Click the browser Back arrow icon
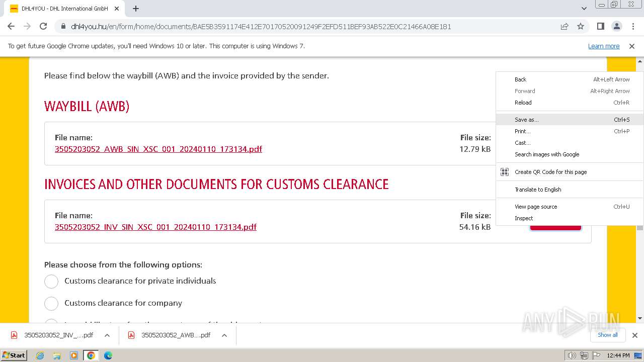The height and width of the screenshot is (362, 644). 11,26
